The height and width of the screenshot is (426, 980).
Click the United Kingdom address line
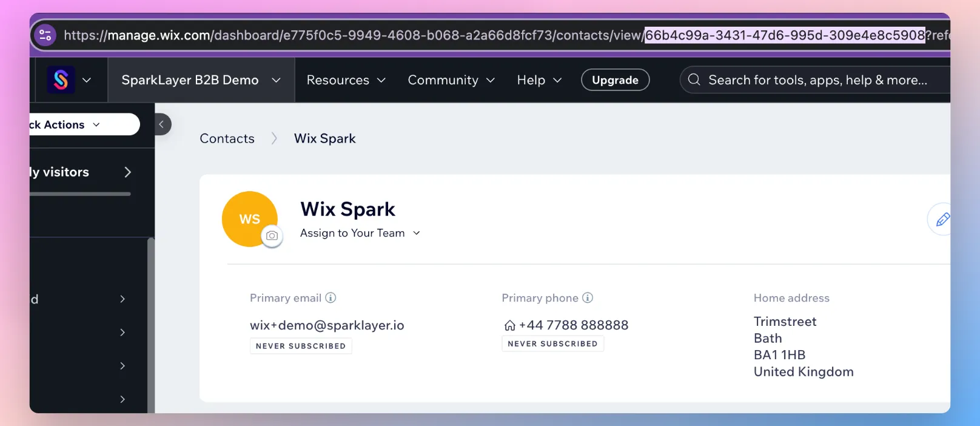coord(804,372)
